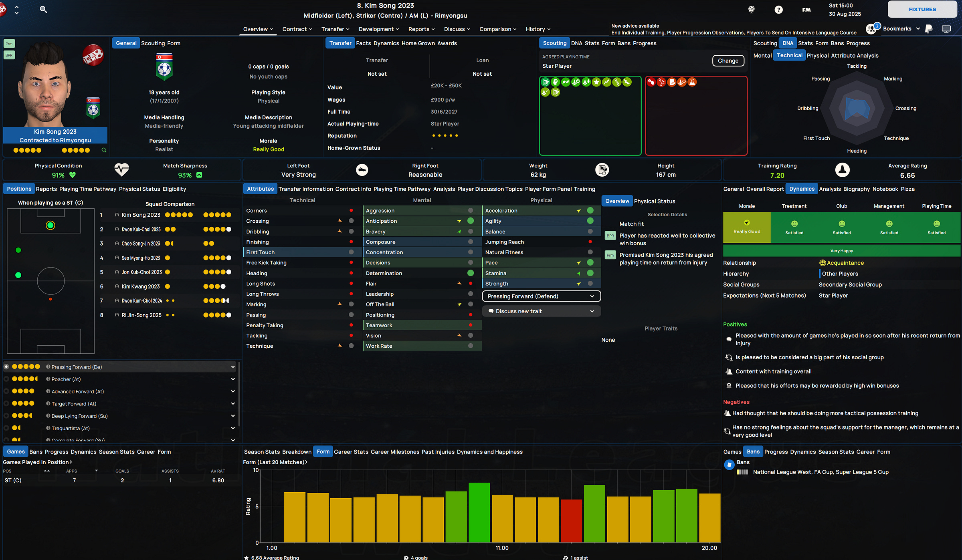The image size is (962, 560).
Task: Click the heart physical condition icon
Action: click(x=121, y=170)
